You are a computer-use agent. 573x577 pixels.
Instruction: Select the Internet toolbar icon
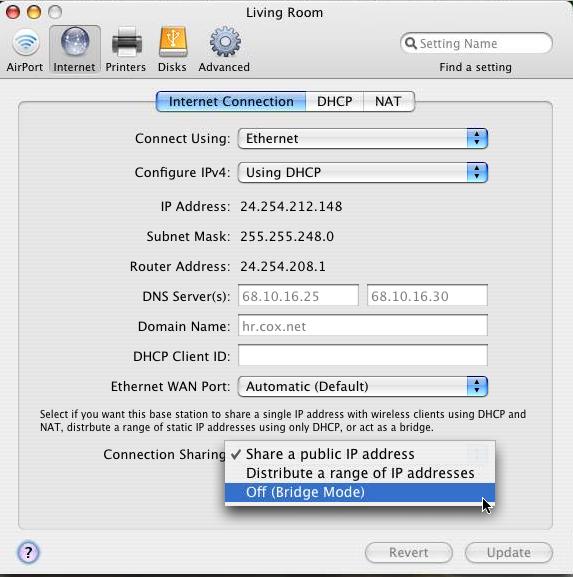tap(75, 50)
